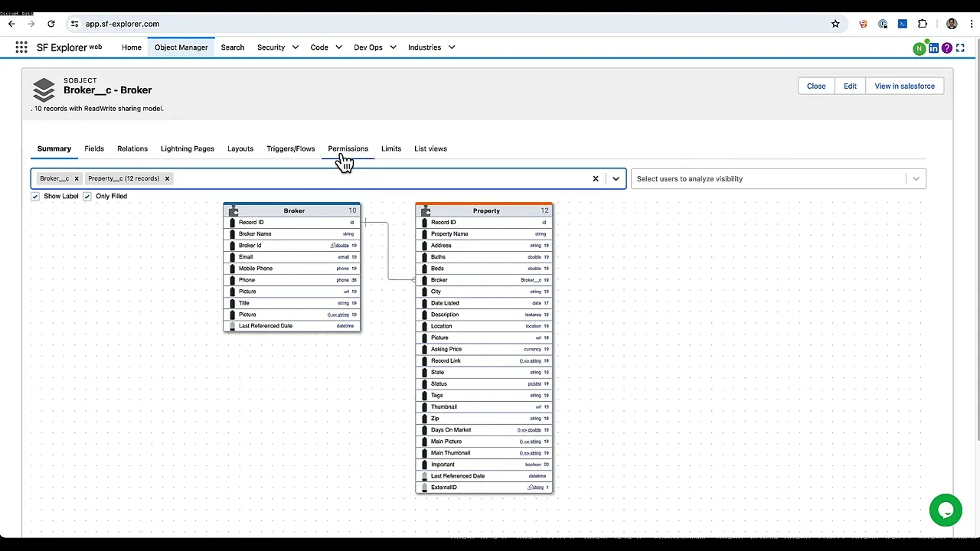
Task: Reload the page with the refresh icon
Action: pos(51,24)
